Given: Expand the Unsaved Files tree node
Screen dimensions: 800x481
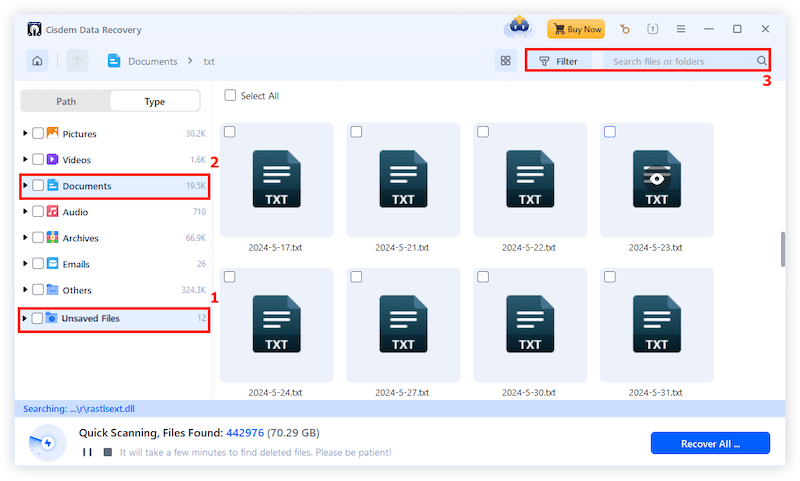Looking at the screenshot, I should 23,318.
